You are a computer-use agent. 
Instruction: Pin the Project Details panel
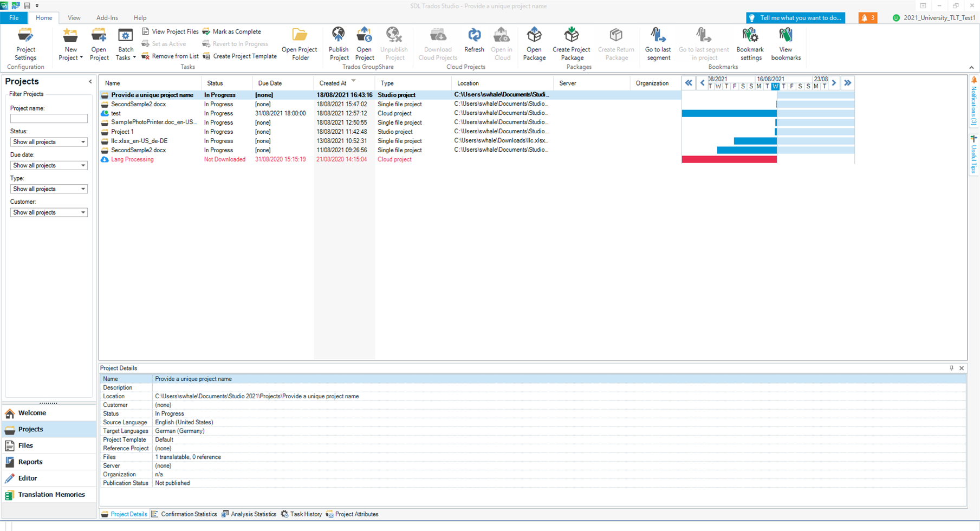[951, 368]
